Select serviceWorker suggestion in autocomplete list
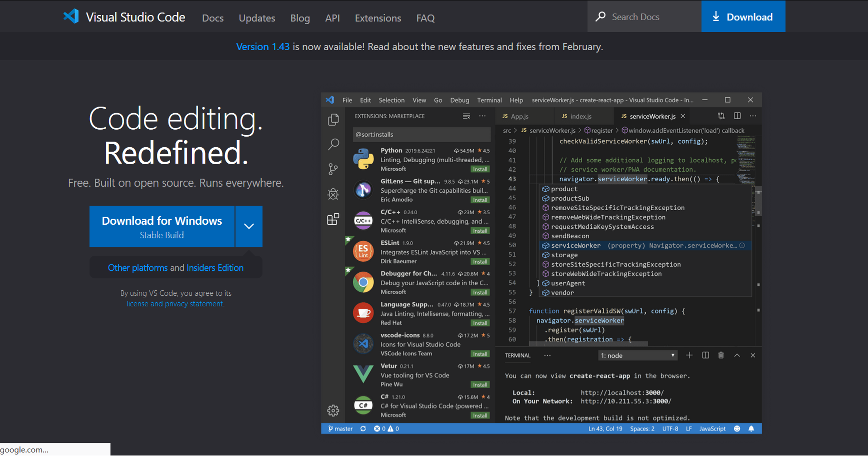This screenshot has height=456, width=868. [x=646, y=245]
